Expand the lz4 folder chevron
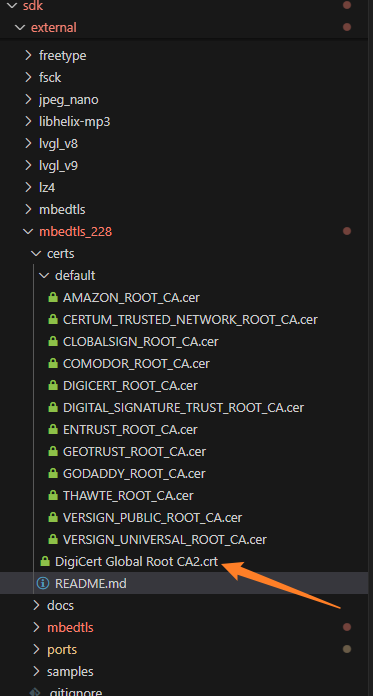373x696 pixels. click(28, 187)
